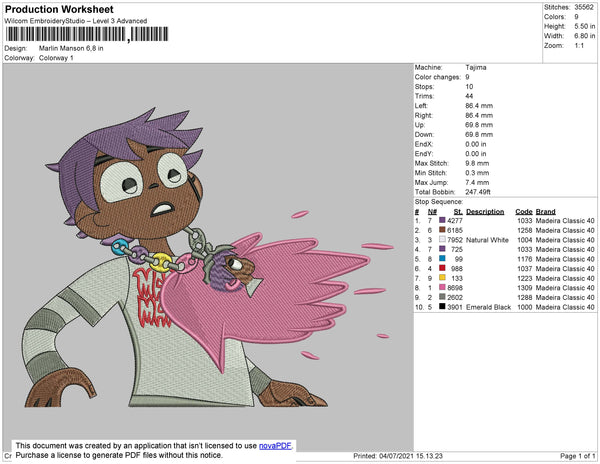
Task: Click the Up value '69.8 mm'
Action: 479,125
